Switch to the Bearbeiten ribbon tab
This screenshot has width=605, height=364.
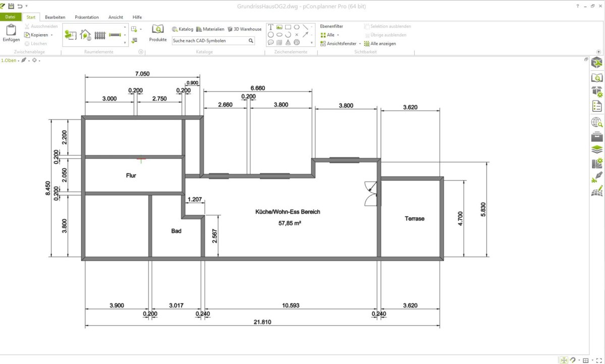55,17
